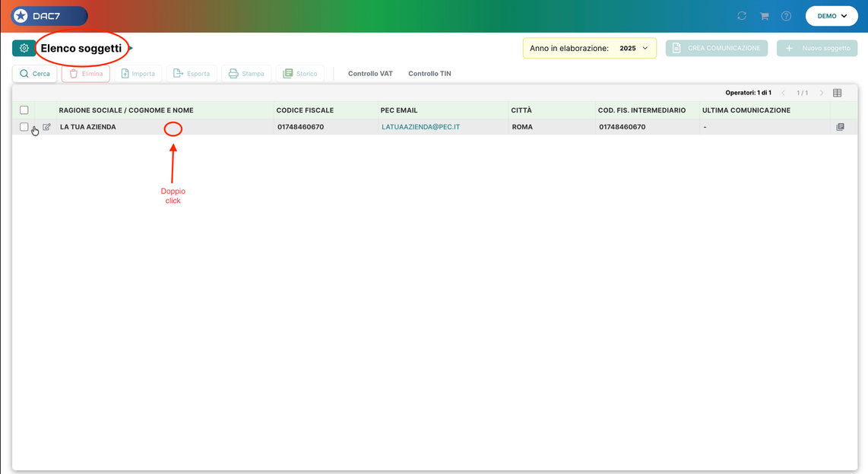This screenshot has width=868, height=474.
Task: Open the Controllo TIN option
Action: pyautogui.click(x=429, y=74)
